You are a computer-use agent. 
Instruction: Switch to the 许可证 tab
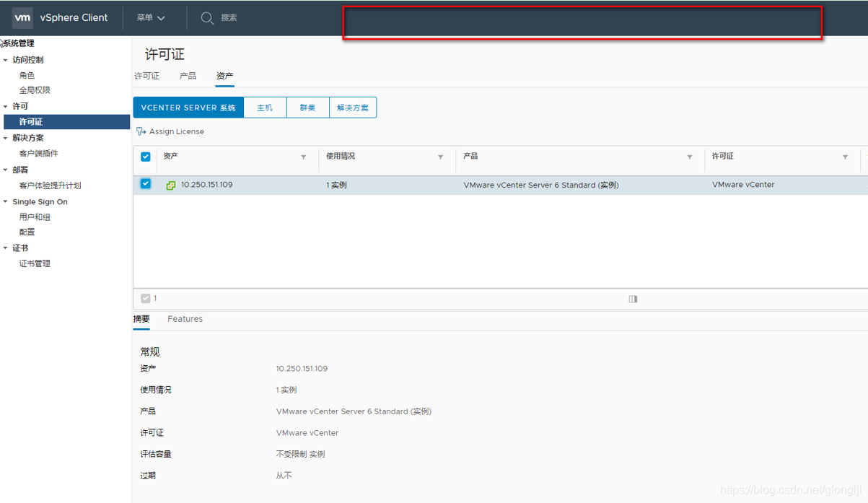[147, 76]
